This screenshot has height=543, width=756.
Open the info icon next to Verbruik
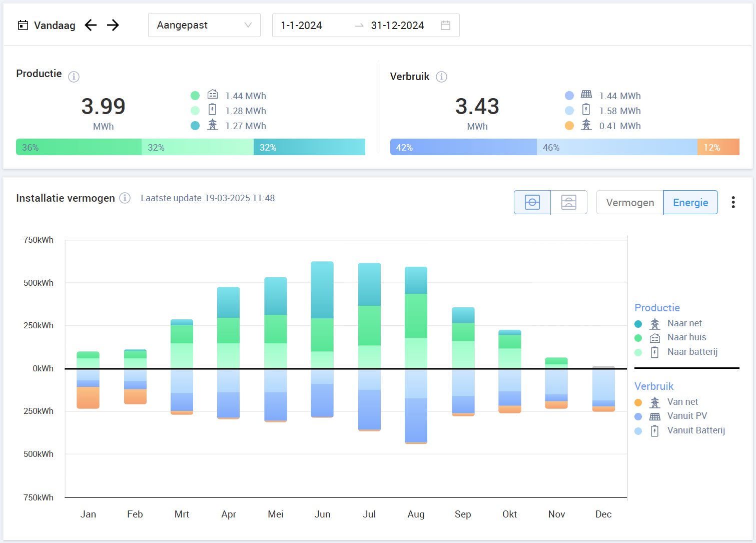(x=441, y=77)
